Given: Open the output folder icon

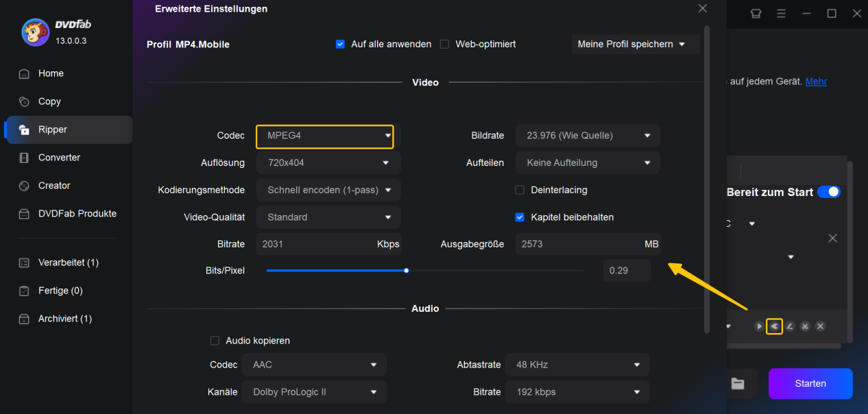Looking at the screenshot, I should click(x=738, y=384).
